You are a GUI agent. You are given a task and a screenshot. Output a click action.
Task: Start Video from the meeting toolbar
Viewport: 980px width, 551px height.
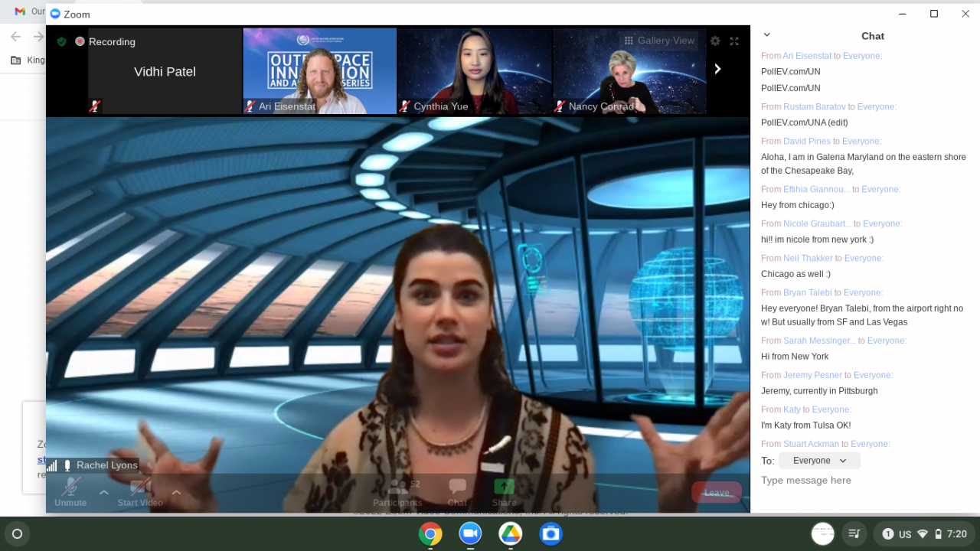coord(140,492)
